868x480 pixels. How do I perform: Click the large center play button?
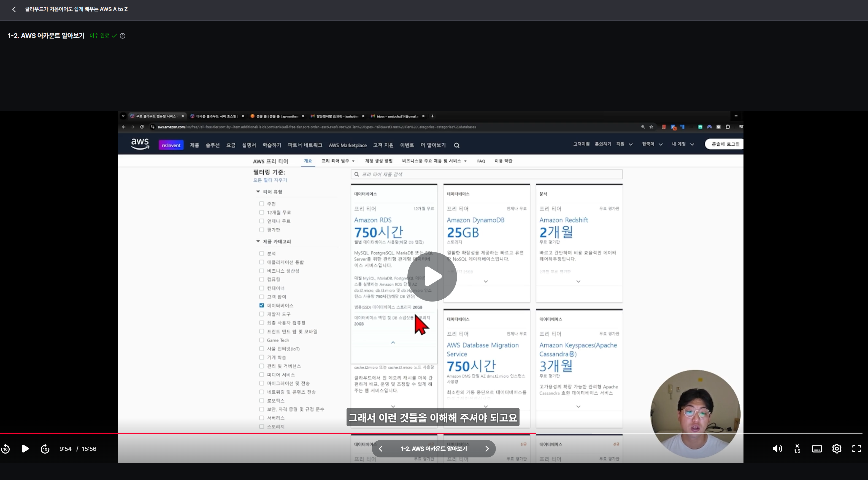(432, 276)
